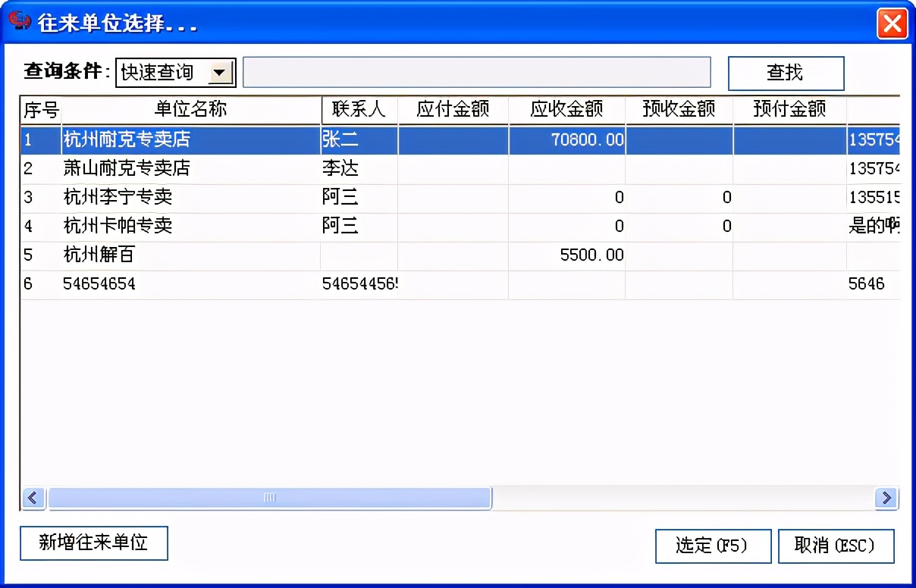Viewport: 916px width, 588px height.
Task: Click inside the empty search input box
Action: click(x=478, y=72)
